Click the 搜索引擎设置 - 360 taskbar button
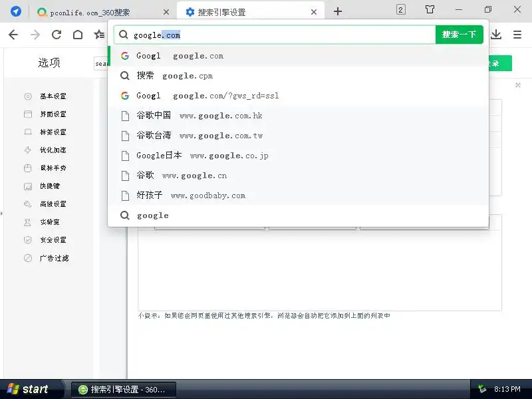This screenshot has height=399, width=532. coord(124,390)
